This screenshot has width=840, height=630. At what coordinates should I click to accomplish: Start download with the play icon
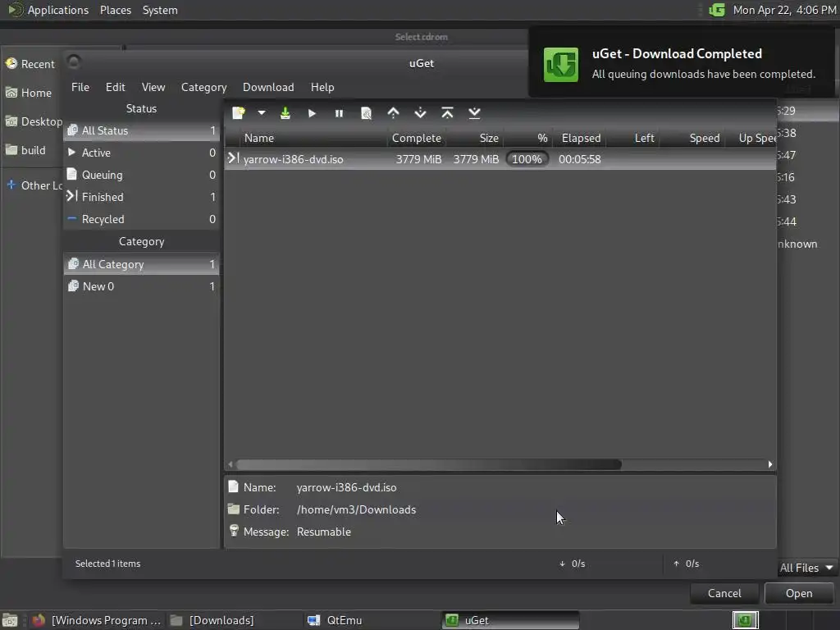pyautogui.click(x=312, y=113)
